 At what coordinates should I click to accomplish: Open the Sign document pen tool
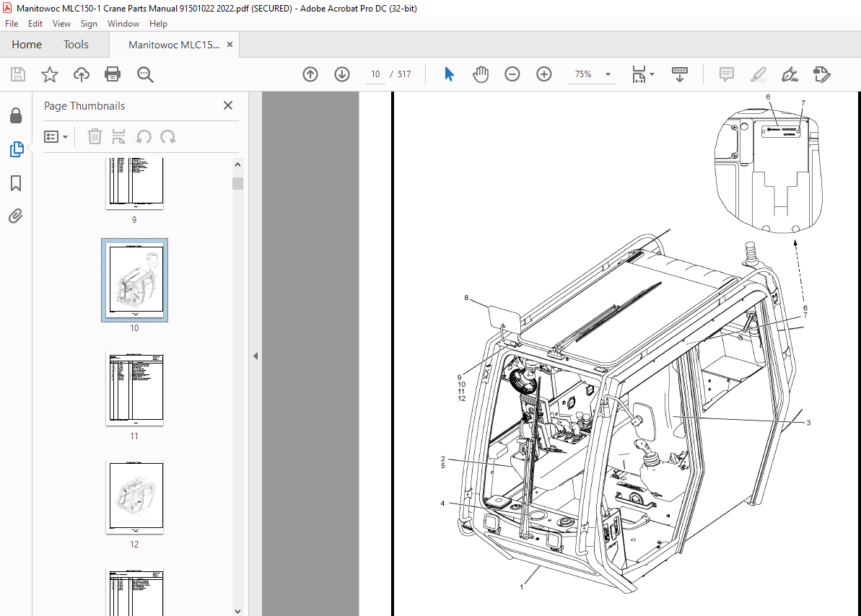[x=790, y=74]
